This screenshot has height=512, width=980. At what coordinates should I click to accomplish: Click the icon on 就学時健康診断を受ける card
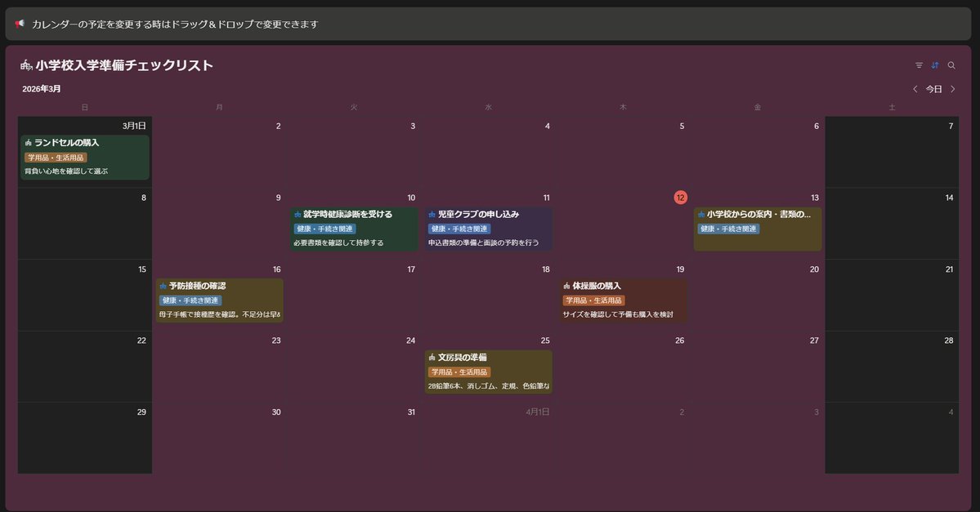coord(298,214)
